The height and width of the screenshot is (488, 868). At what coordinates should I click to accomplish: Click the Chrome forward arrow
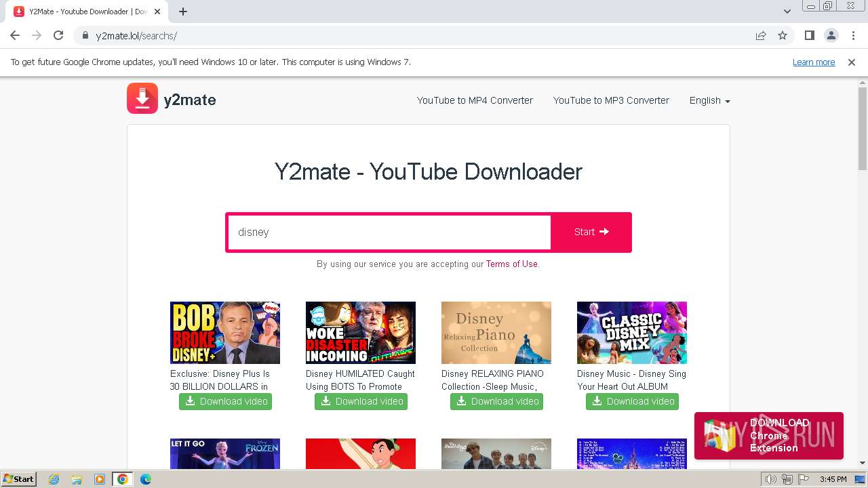pyautogui.click(x=37, y=35)
